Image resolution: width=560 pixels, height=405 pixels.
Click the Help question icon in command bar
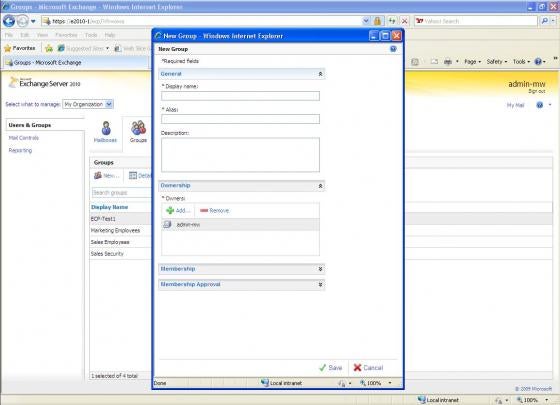click(538, 62)
